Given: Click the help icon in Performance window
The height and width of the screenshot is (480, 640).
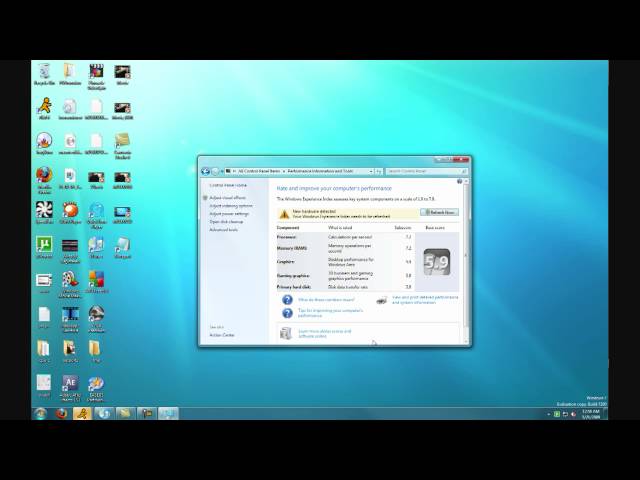Looking at the screenshot, I should pyautogui.click(x=460, y=181).
